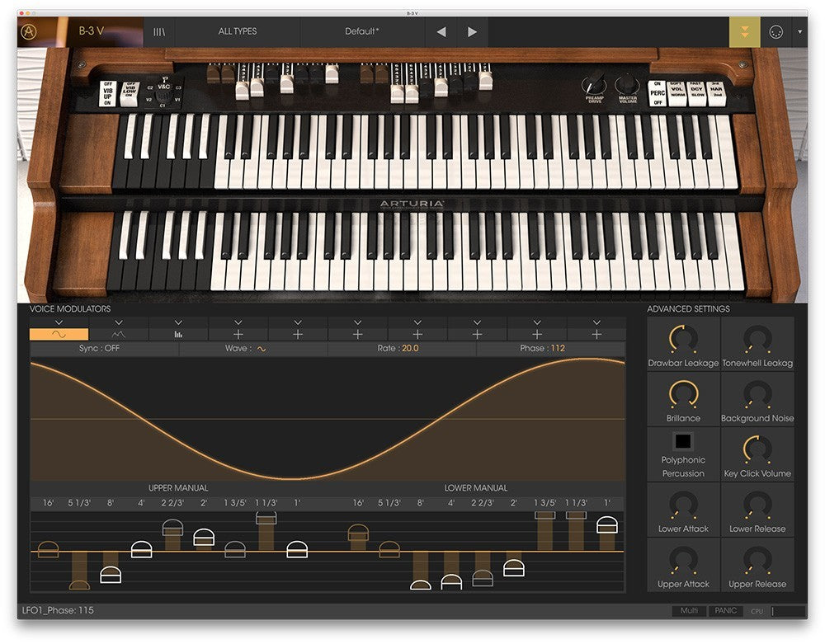Click the Drawbar Leakage knob
The width and height of the screenshot is (825, 644).
pos(683,339)
